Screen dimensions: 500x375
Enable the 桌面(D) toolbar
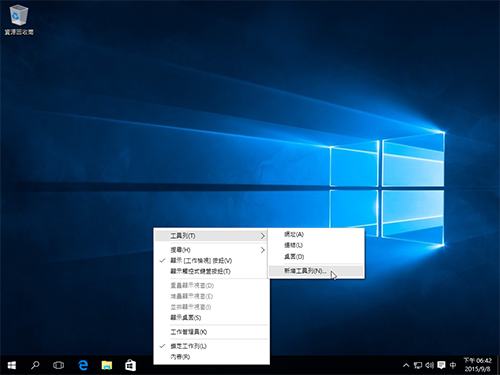(316, 257)
